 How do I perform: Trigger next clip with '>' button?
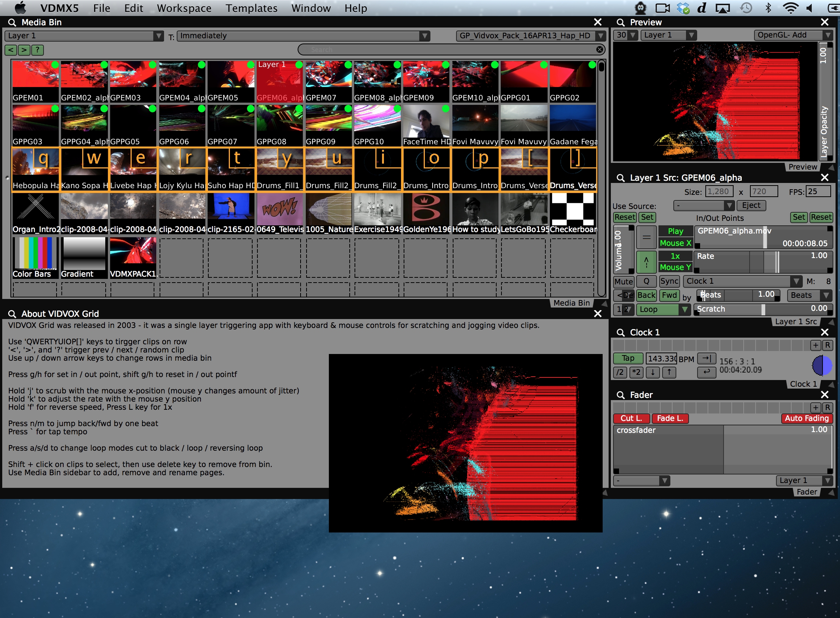tap(24, 50)
